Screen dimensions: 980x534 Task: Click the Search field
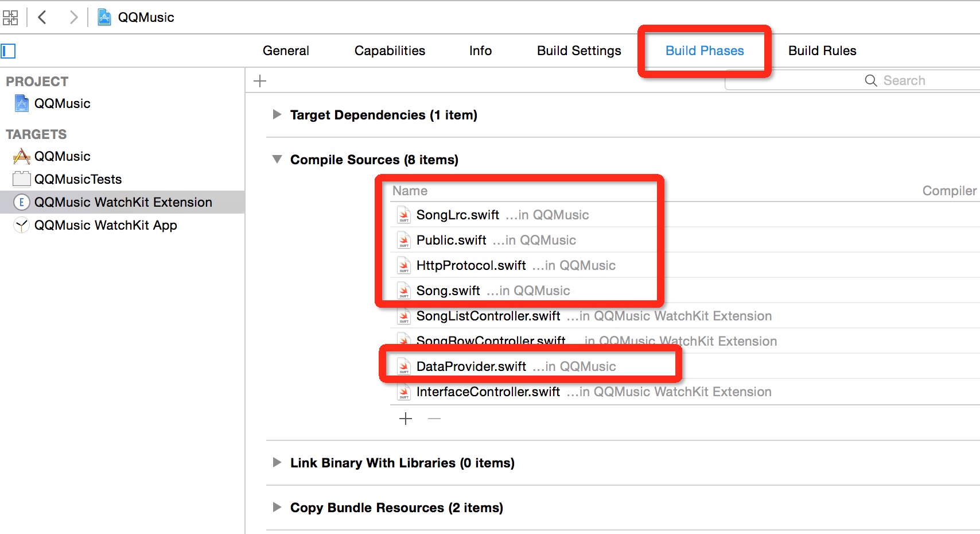tap(853, 80)
